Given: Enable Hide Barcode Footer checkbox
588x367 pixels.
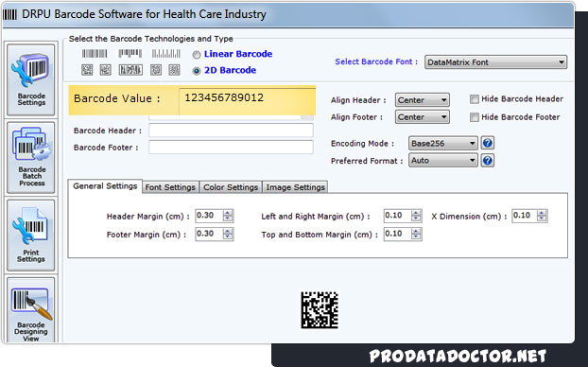Looking at the screenshot, I should [x=475, y=117].
